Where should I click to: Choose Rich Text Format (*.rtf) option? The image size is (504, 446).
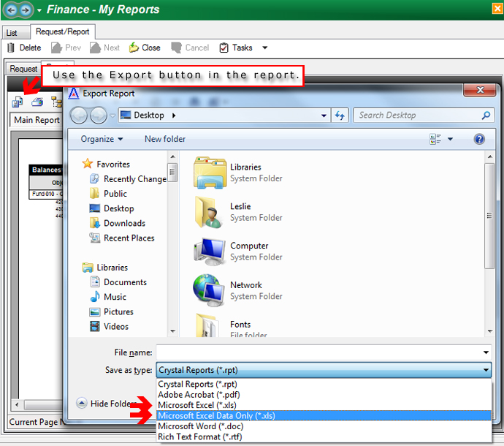point(324,437)
